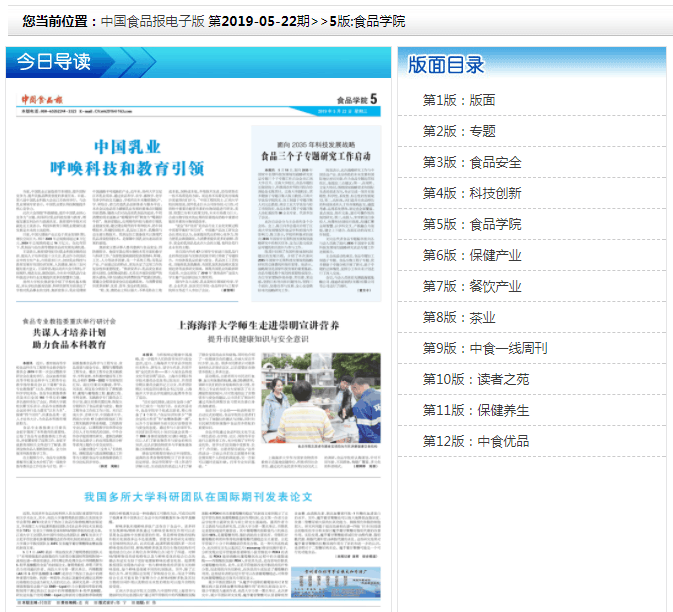
Task: Select 第2版：专题 from 版面目录
Action: click(459, 131)
